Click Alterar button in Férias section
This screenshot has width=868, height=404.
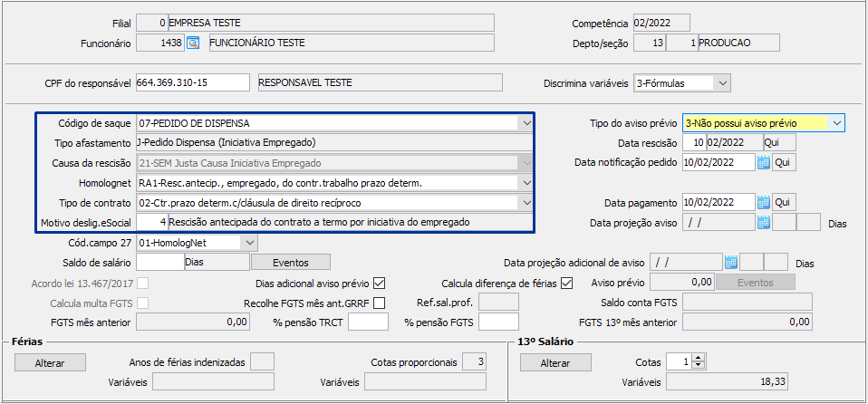(x=50, y=362)
